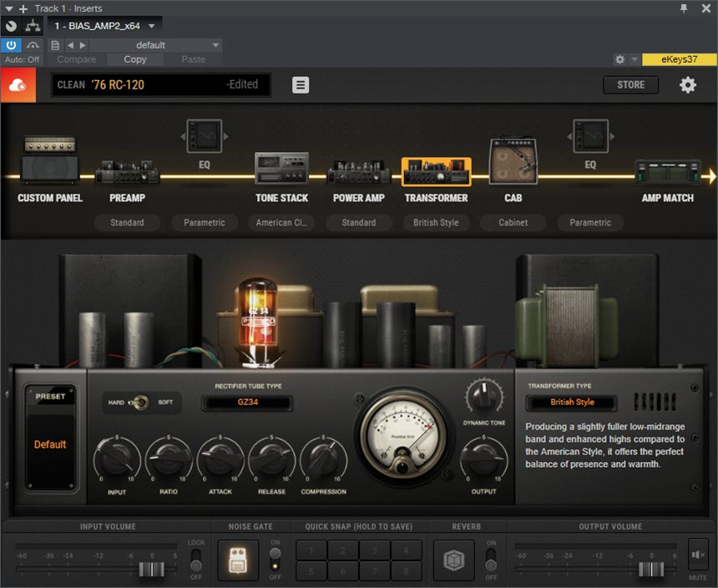The height and width of the screenshot is (588, 718).
Task: Add an insert with plus icon
Action: [23, 8]
